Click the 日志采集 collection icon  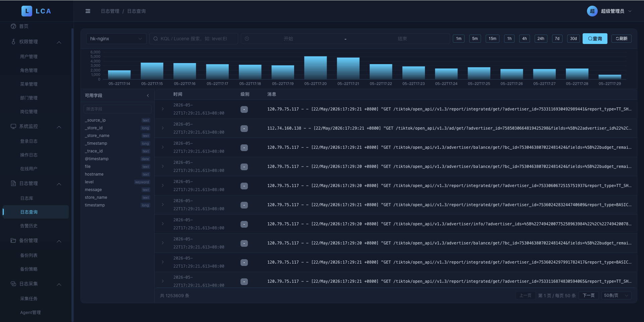click(x=13, y=284)
